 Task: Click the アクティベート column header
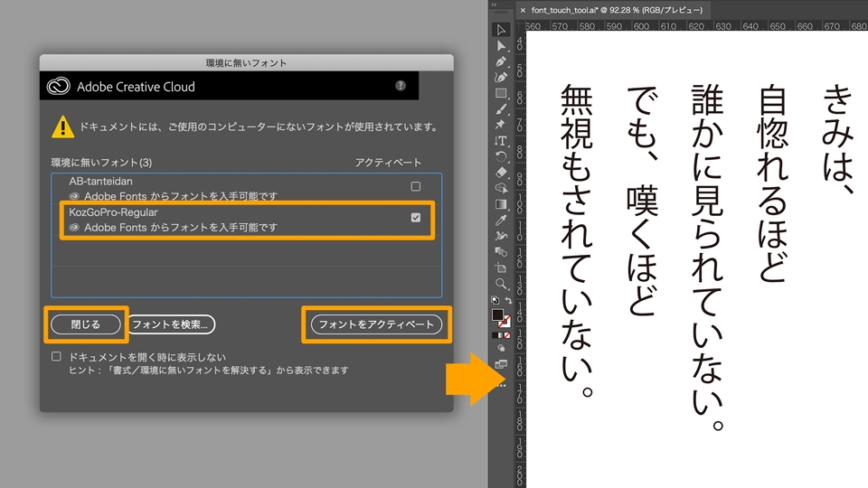pos(388,162)
